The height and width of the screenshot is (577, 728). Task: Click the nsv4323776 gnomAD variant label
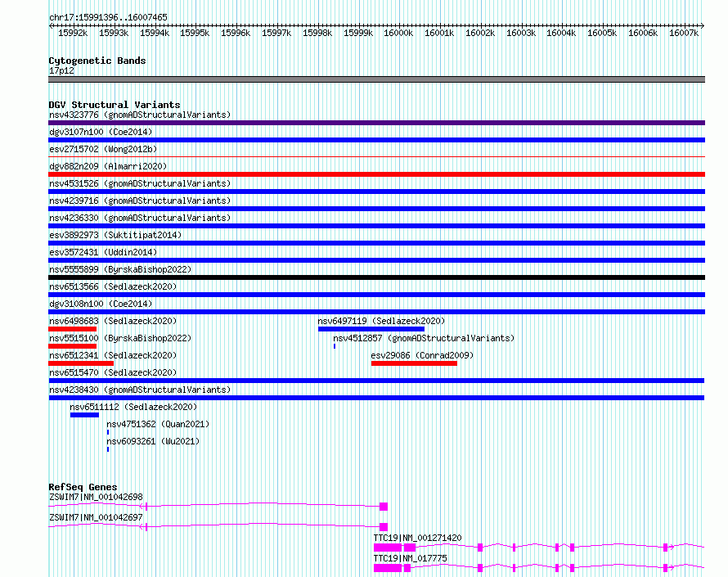[140, 115]
